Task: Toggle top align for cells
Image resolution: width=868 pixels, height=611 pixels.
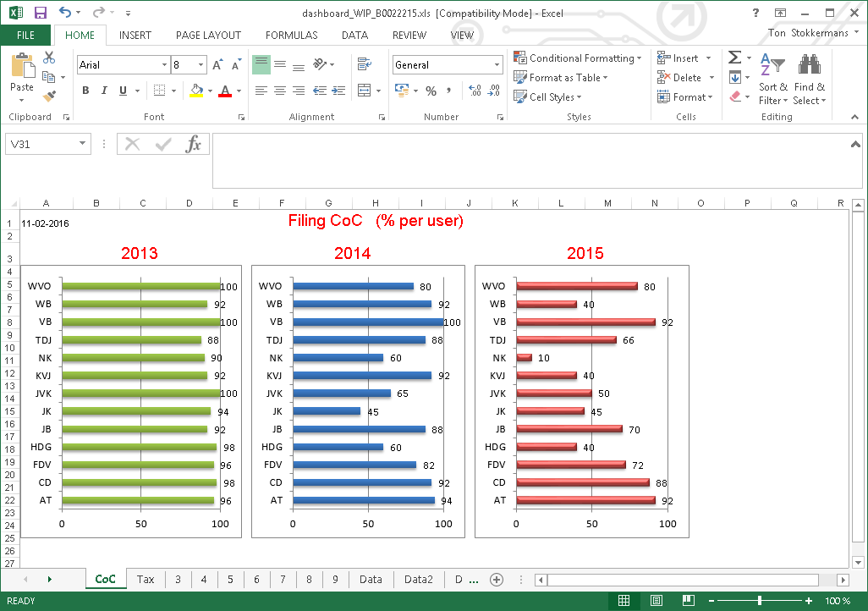Action: (261, 64)
